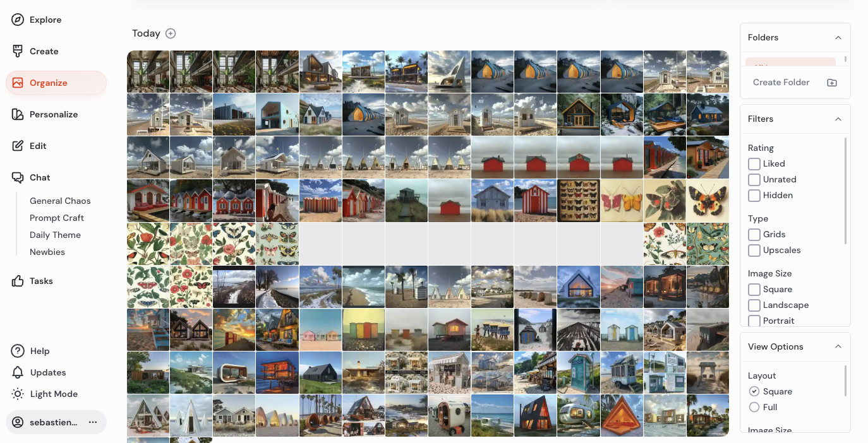
Task: Enable the Upscales type filter
Action: pyautogui.click(x=754, y=250)
